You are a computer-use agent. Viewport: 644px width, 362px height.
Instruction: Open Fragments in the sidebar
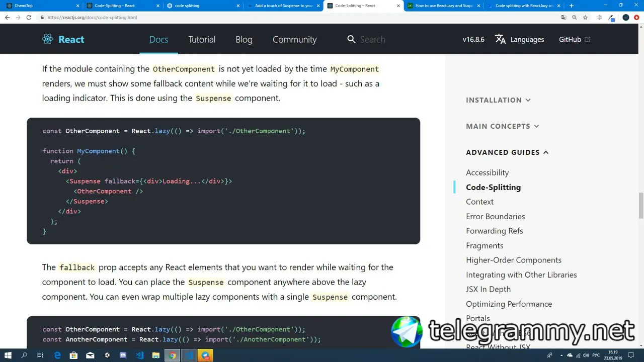pos(485,245)
